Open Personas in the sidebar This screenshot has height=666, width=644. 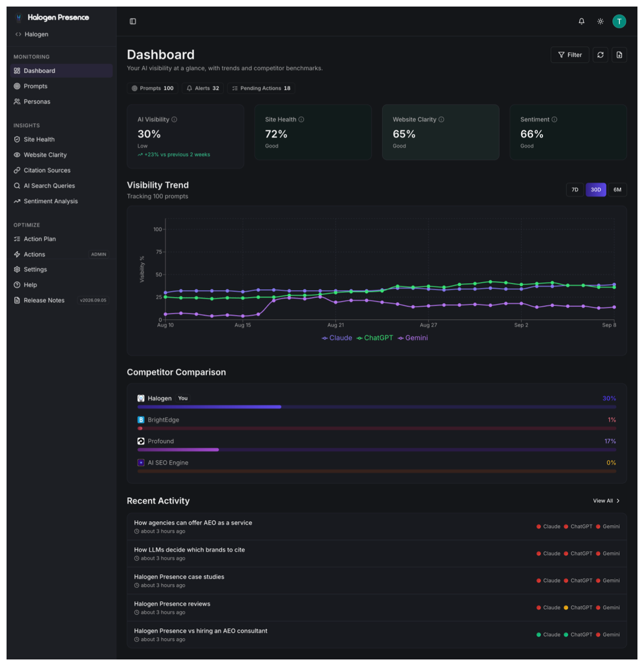(x=61, y=102)
